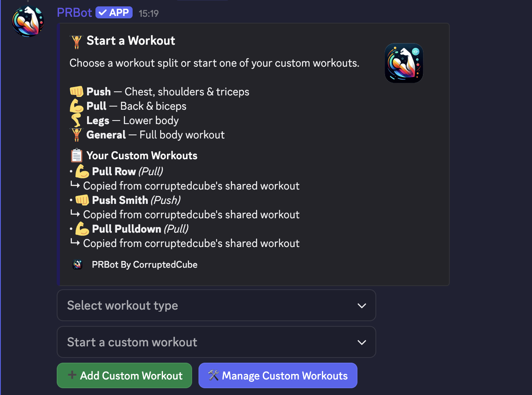The height and width of the screenshot is (395, 532).
Task: Click the small PRBot footer icon
Action: (x=77, y=264)
